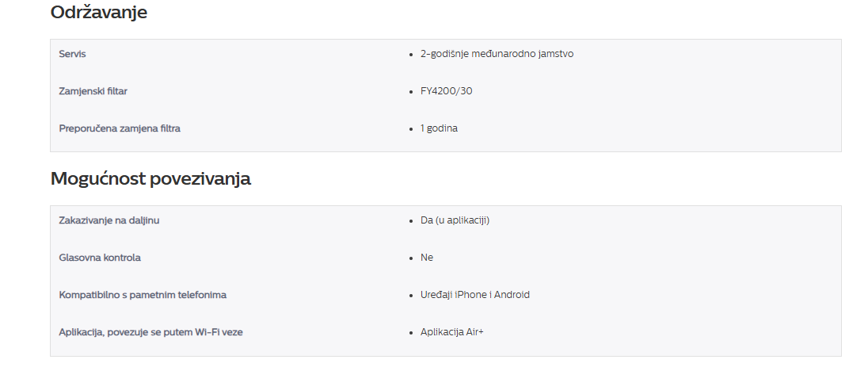Click bullet beside 1 godina

tap(411, 129)
